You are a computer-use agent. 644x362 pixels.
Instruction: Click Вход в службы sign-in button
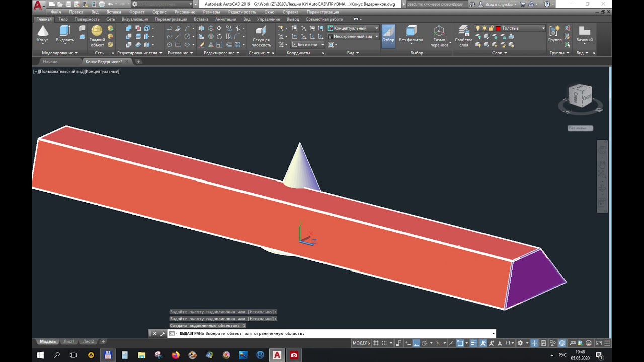pos(499,4)
